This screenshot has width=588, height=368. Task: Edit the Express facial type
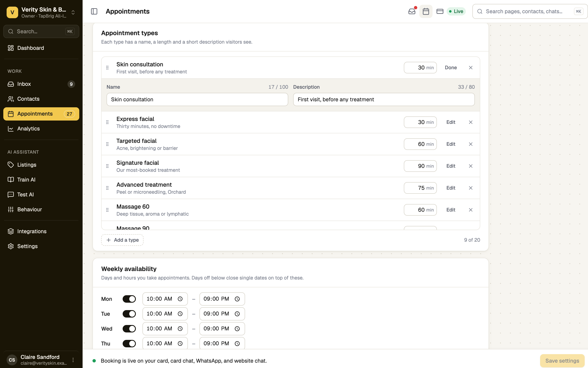(451, 122)
